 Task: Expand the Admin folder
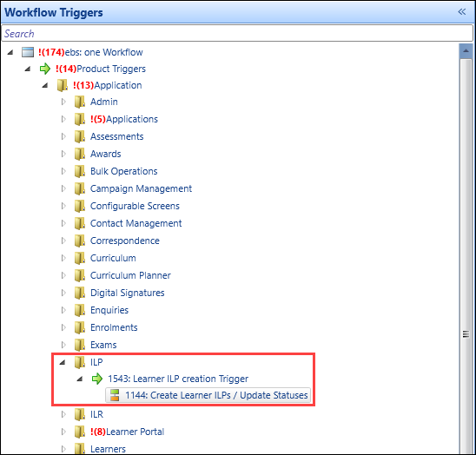(63, 102)
